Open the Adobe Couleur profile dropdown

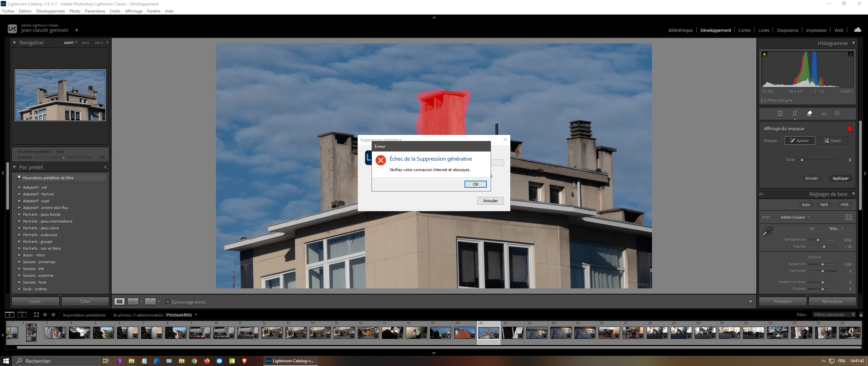795,217
